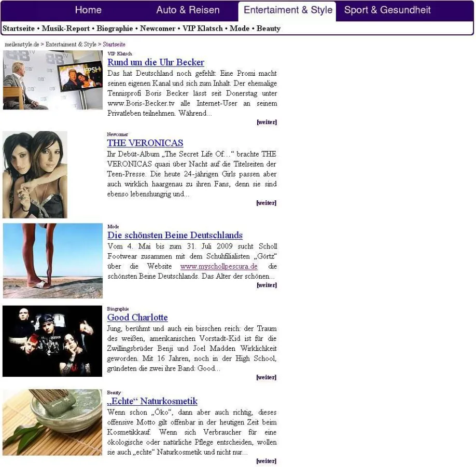
Task: Open the Home tab
Action: coord(88,10)
